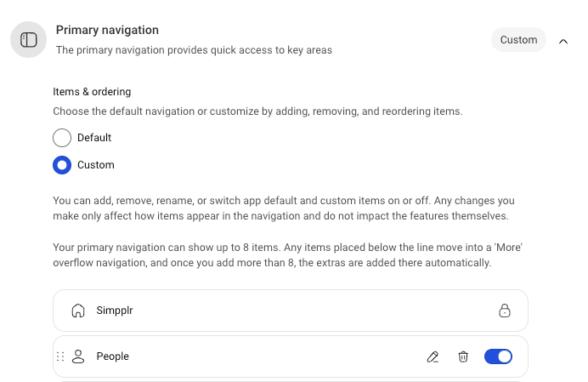Click the home icon in Simpplr row
The height and width of the screenshot is (382, 588).
(78, 311)
